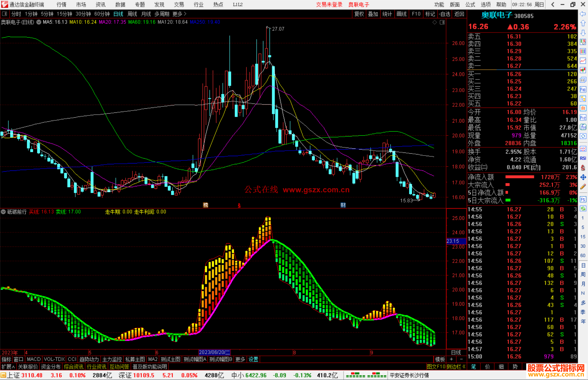Viewport: 588px width, 380px height.
Task: Click the 复权 button
Action: pyautogui.click(x=359, y=14)
